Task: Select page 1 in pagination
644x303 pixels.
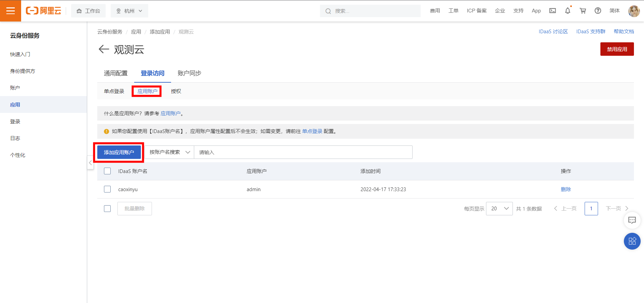Action: 591,209
